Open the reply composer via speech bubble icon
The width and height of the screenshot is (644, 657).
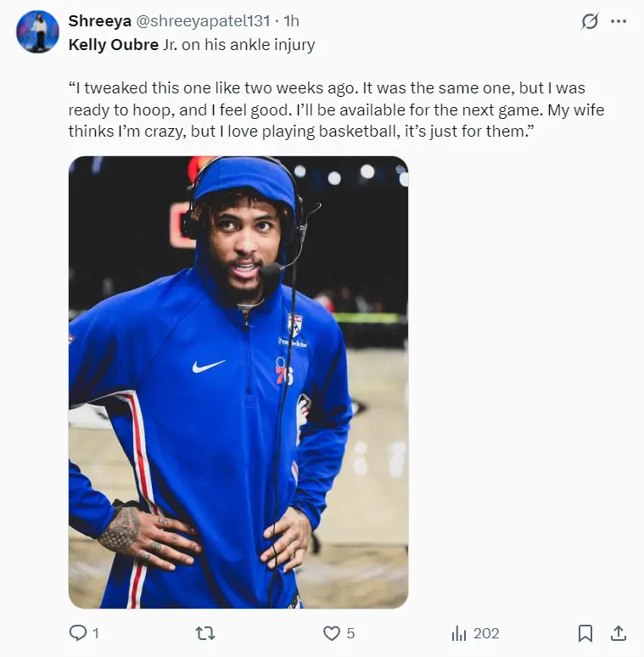[77, 633]
